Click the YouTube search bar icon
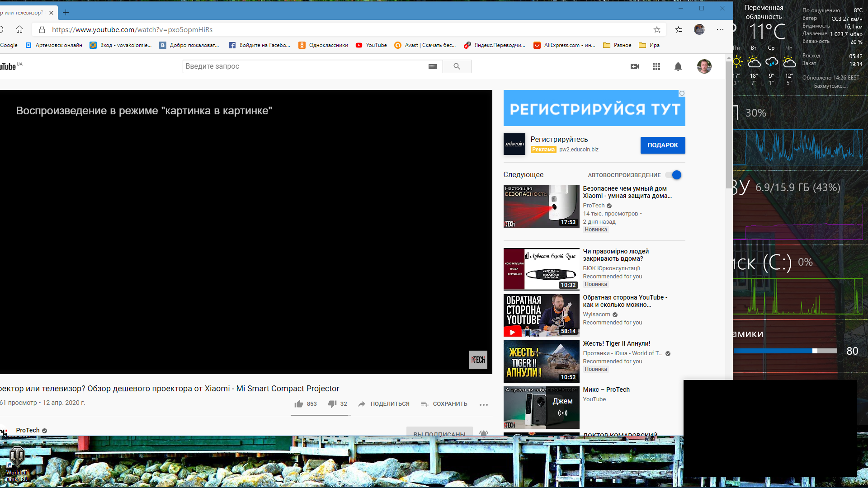The width and height of the screenshot is (868, 488). [x=457, y=66]
